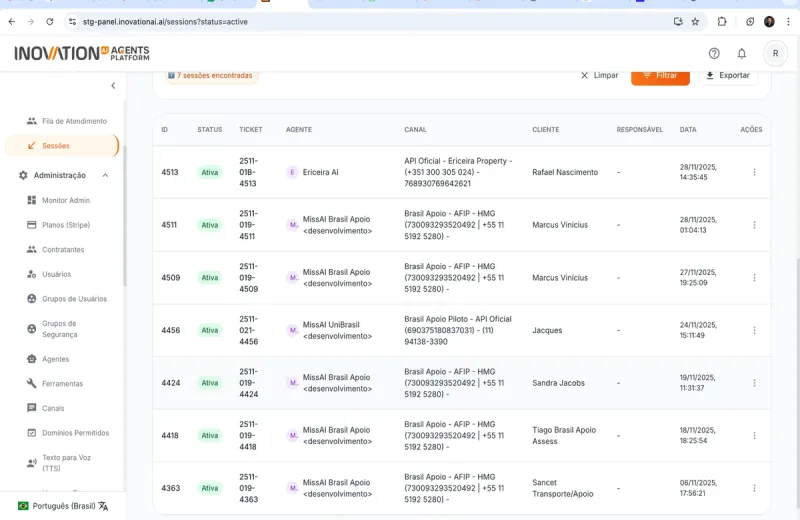Click the ID column header

click(x=164, y=130)
